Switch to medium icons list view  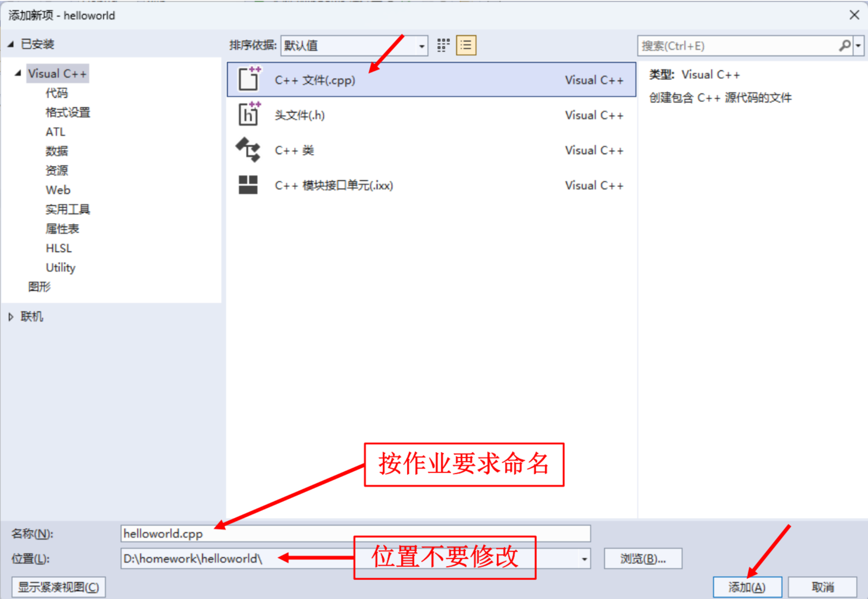pyautogui.click(x=466, y=45)
